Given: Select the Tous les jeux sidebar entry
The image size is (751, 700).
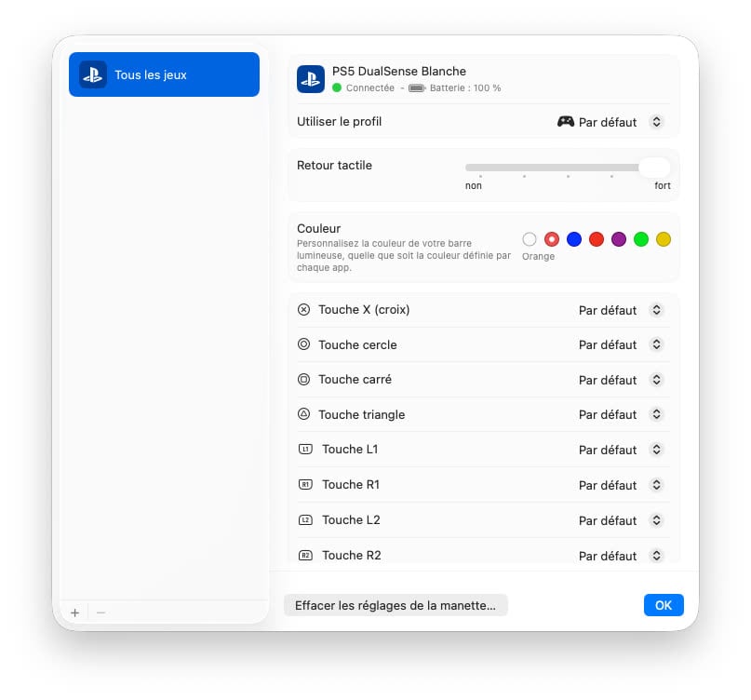Looking at the screenshot, I should 164,74.
